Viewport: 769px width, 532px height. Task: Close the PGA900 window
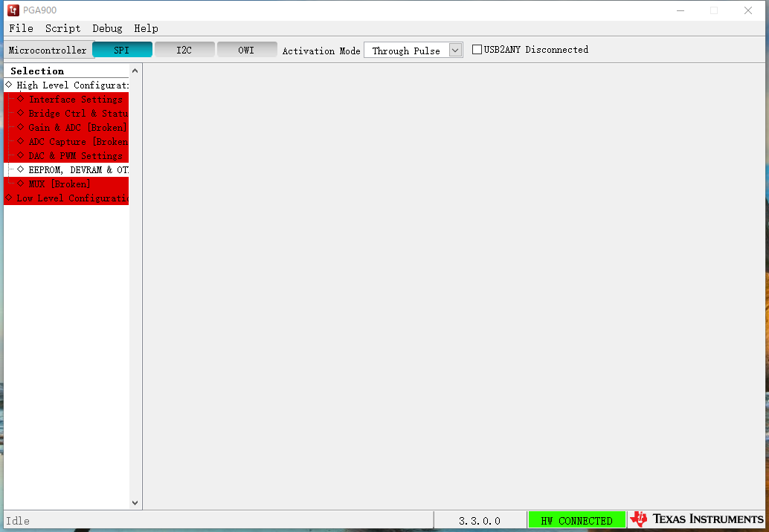pos(748,10)
